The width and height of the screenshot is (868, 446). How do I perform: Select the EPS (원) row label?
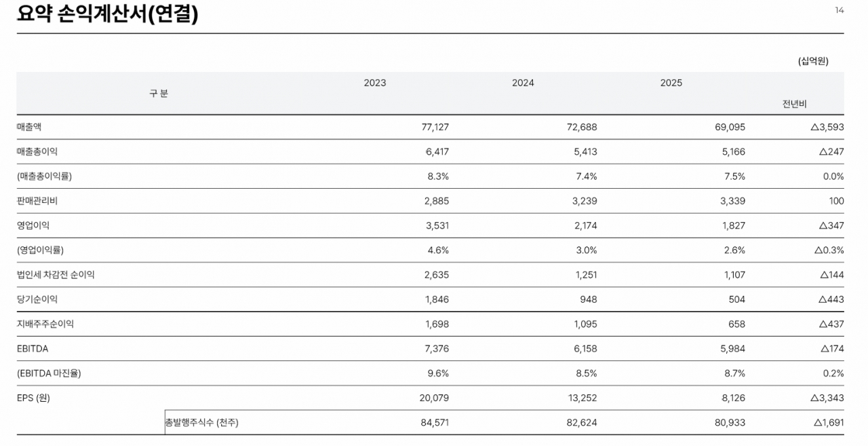(33, 398)
